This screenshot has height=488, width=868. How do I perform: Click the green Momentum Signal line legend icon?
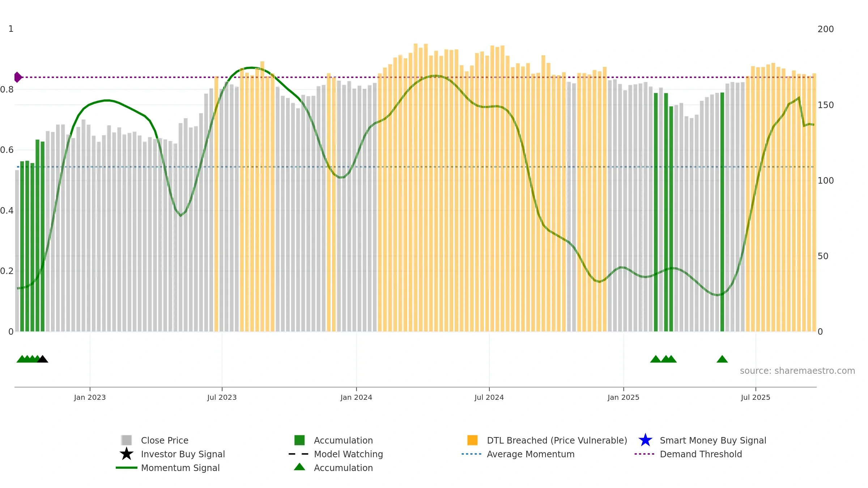tap(127, 468)
